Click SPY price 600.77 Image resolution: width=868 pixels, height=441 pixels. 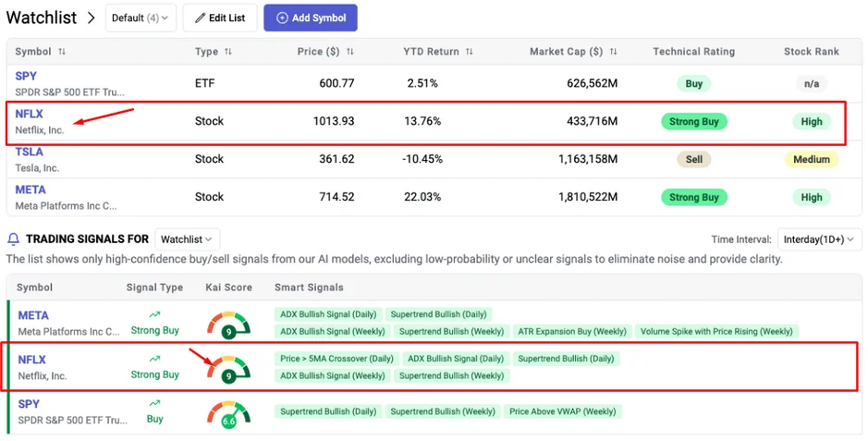click(336, 83)
